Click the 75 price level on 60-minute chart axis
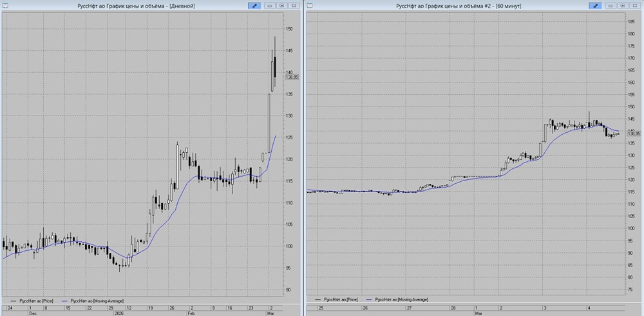This screenshot has width=644, height=316. tap(631, 290)
